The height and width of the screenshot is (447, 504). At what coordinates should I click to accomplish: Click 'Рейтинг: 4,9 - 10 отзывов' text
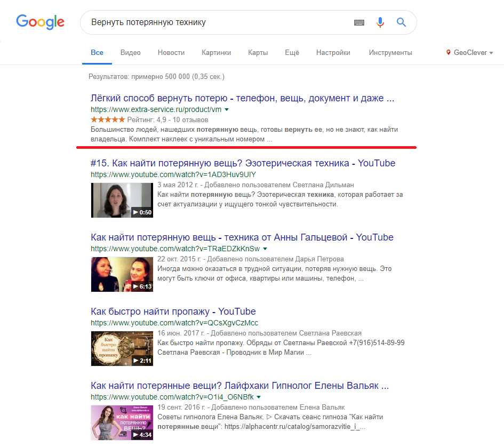(x=167, y=120)
